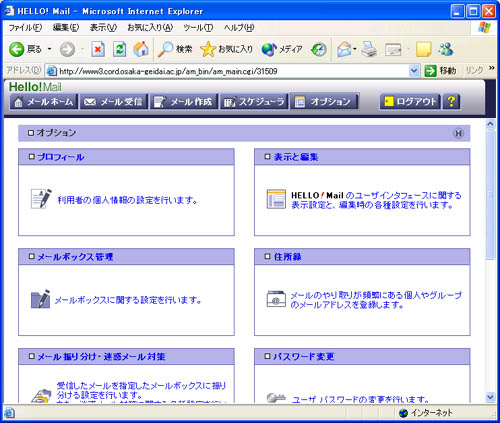Click the mail sorting folder icon
Screen dimensions: 500x423
[x=42, y=396]
